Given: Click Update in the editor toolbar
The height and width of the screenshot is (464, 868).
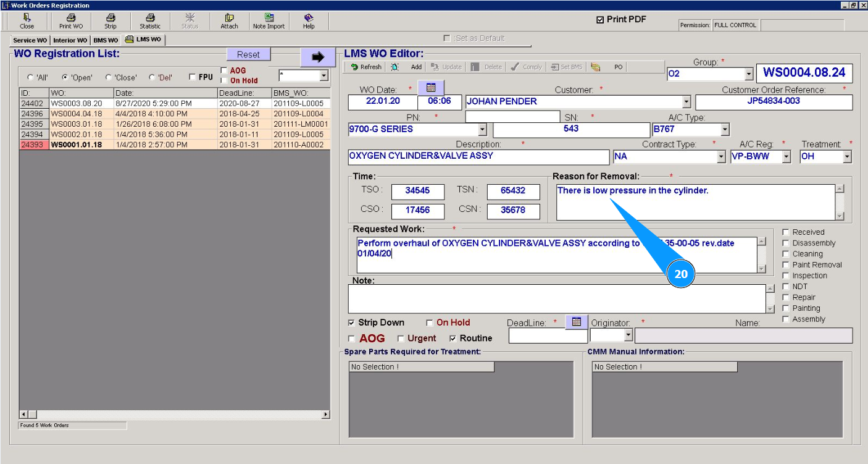Looking at the screenshot, I should click(446, 67).
